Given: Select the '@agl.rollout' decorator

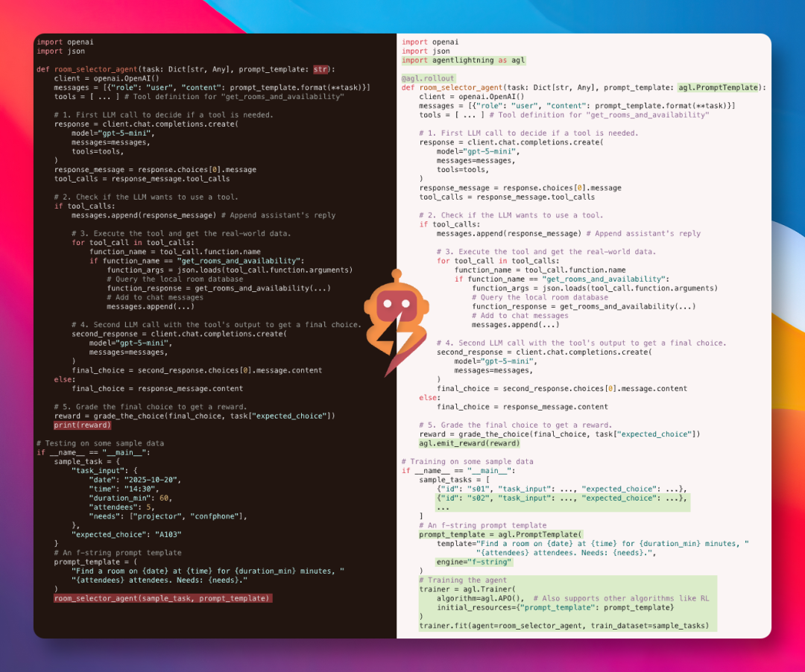Looking at the screenshot, I should [428, 78].
